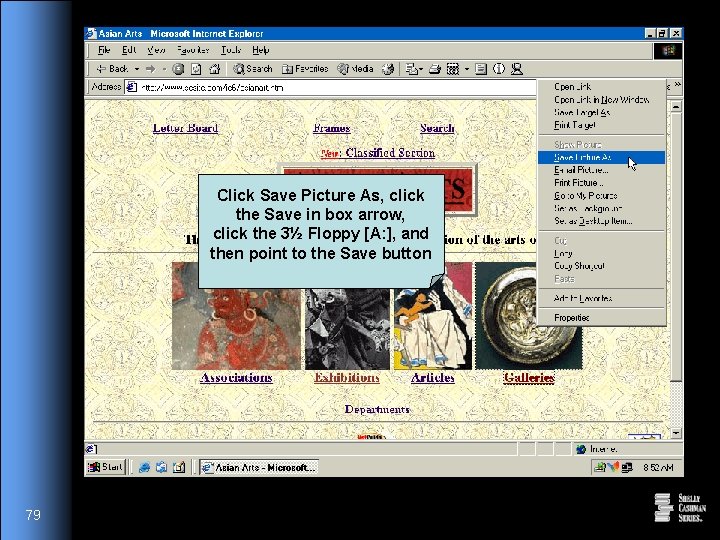Launch Internet Explorer from Quick Launch
The image size is (720, 540).
(x=144, y=467)
